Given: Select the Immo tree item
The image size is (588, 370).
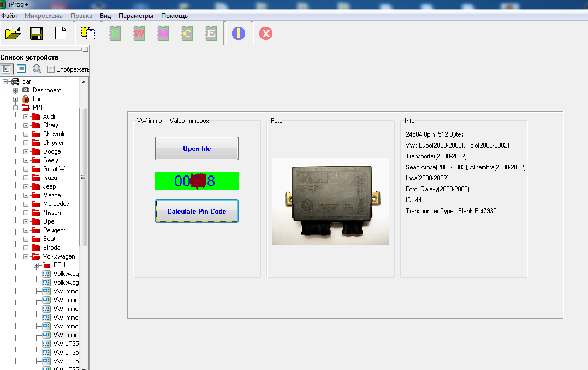Looking at the screenshot, I should point(39,99).
